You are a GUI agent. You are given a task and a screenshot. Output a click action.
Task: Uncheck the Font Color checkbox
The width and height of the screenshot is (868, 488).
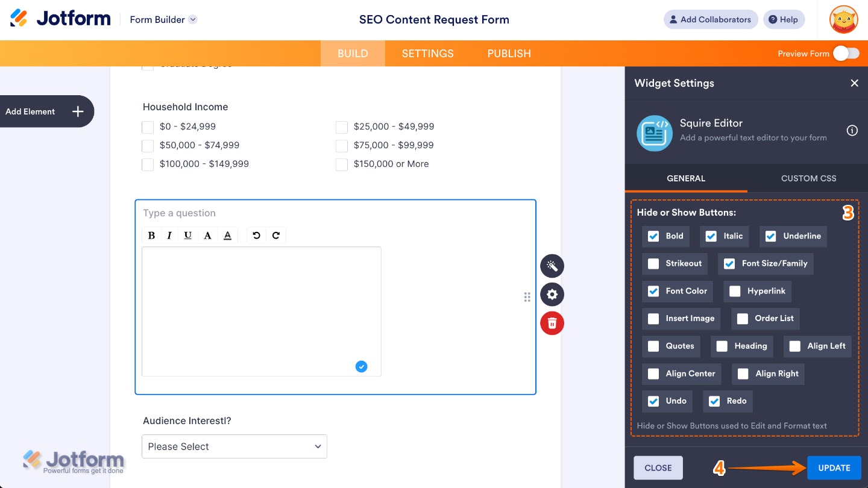[x=653, y=291]
